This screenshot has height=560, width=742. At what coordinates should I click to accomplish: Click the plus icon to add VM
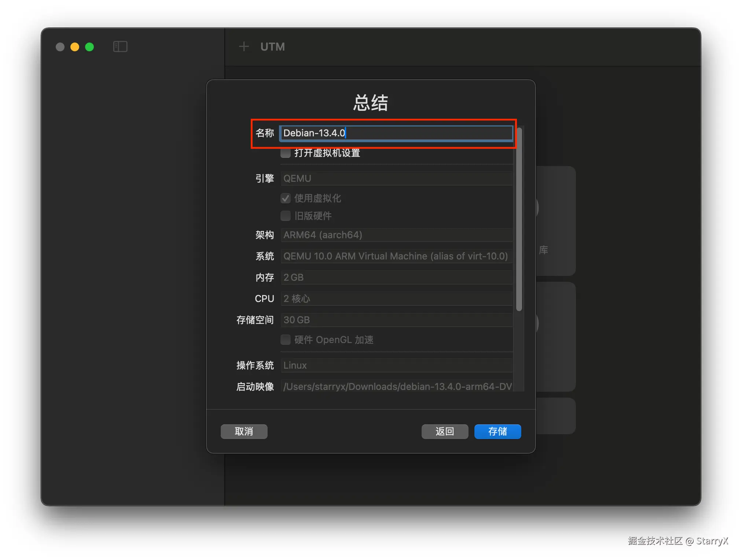(244, 47)
